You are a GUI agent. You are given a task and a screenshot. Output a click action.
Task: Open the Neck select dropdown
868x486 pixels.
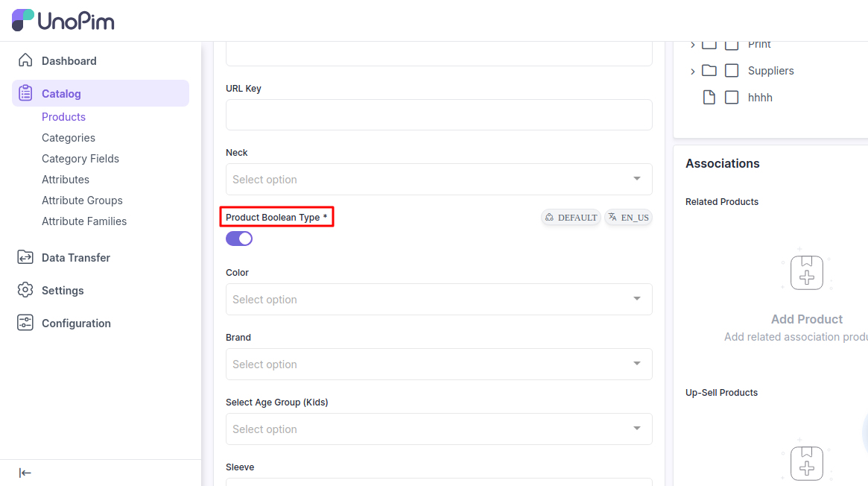[x=439, y=180]
